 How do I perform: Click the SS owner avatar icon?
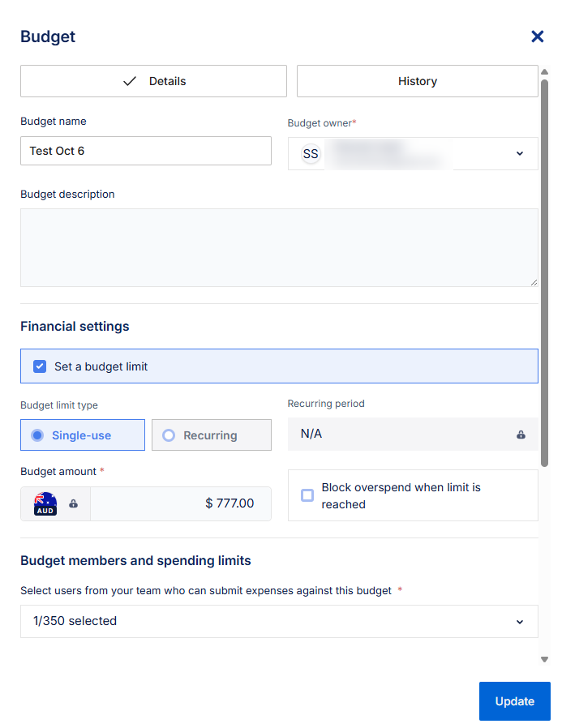pos(311,153)
